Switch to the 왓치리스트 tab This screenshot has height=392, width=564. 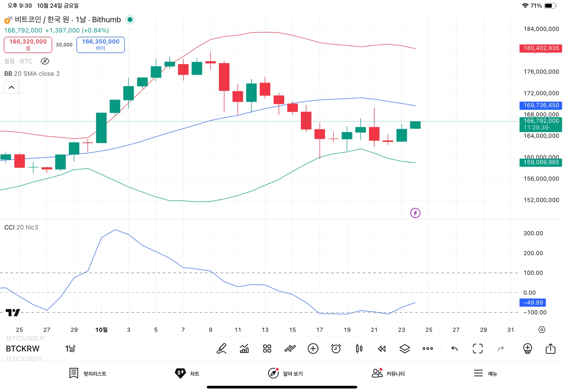point(88,373)
